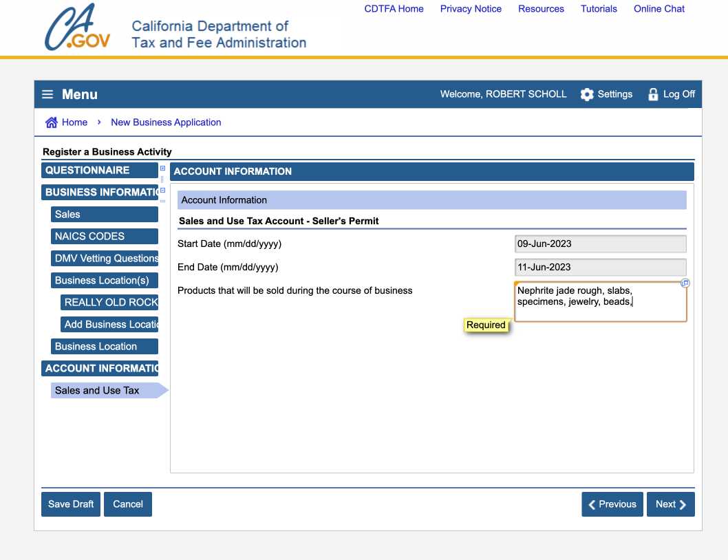Click the Home house icon in breadcrumb
This screenshot has height=560, width=728.
[x=52, y=122]
